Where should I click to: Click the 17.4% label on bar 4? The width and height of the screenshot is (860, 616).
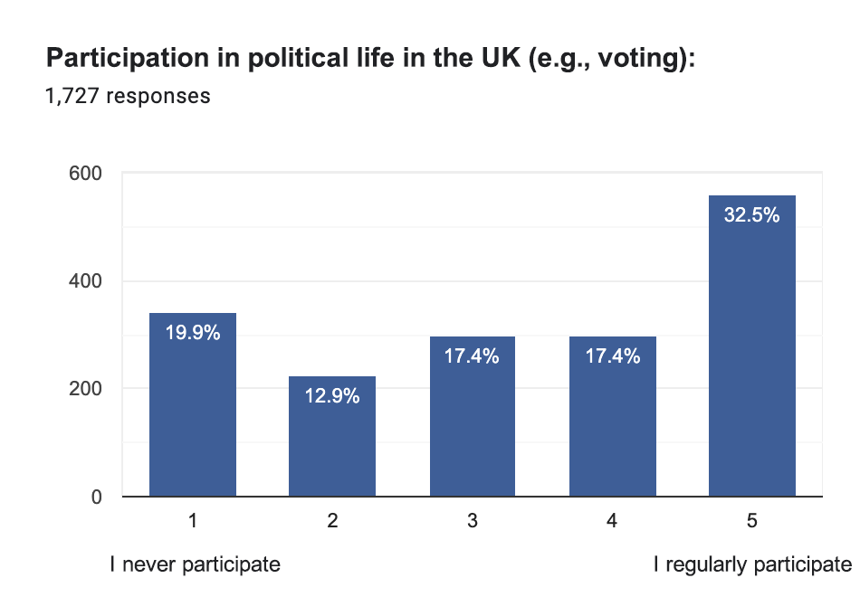[613, 356]
